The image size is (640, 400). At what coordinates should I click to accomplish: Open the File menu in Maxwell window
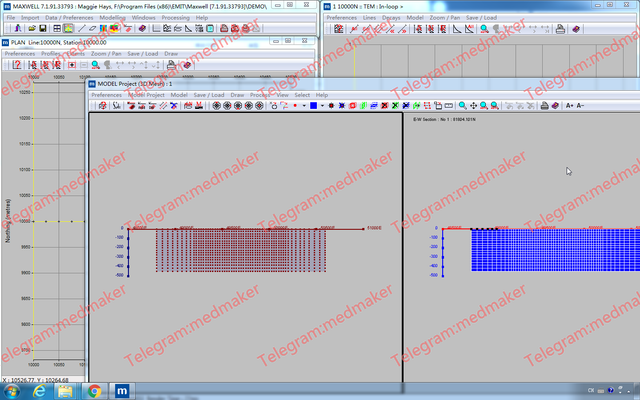pyautogui.click(x=11, y=18)
